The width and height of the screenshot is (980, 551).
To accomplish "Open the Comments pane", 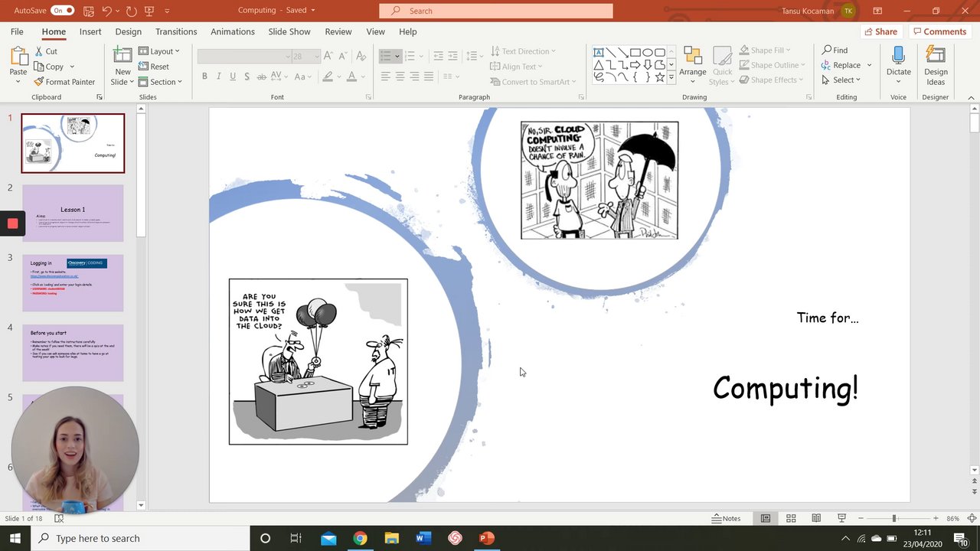I will tap(939, 31).
